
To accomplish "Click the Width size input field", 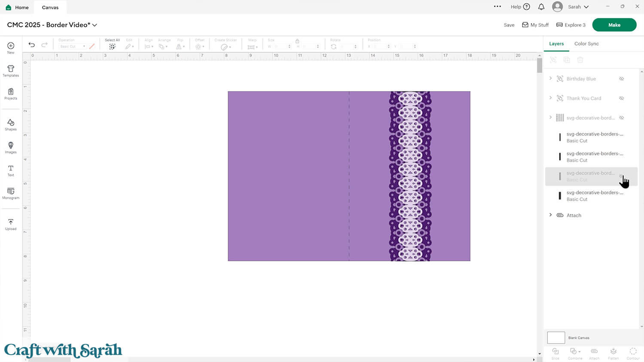I will 281,46.
